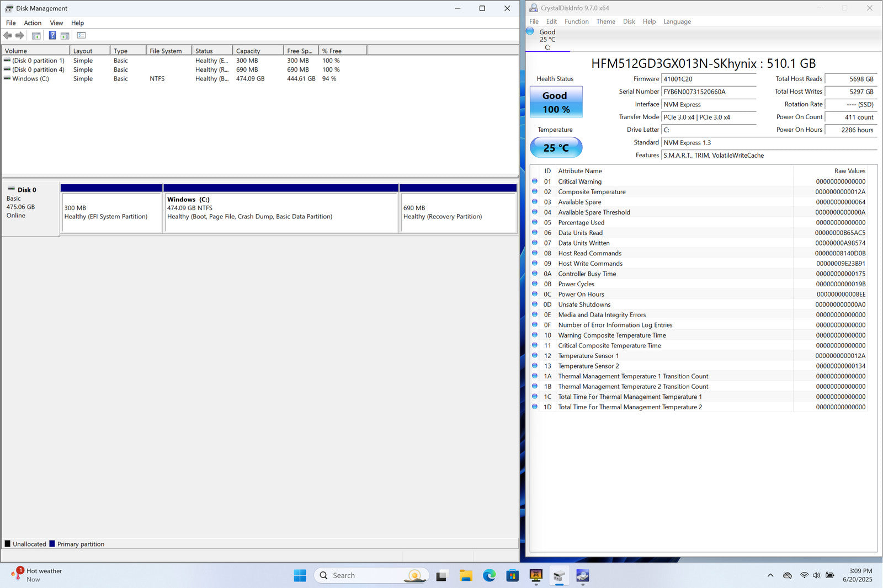The width and height of the screenshot is (883, 588).
Task: Click the blue status dot for Critical Warning
Action: tap(534, 181)
